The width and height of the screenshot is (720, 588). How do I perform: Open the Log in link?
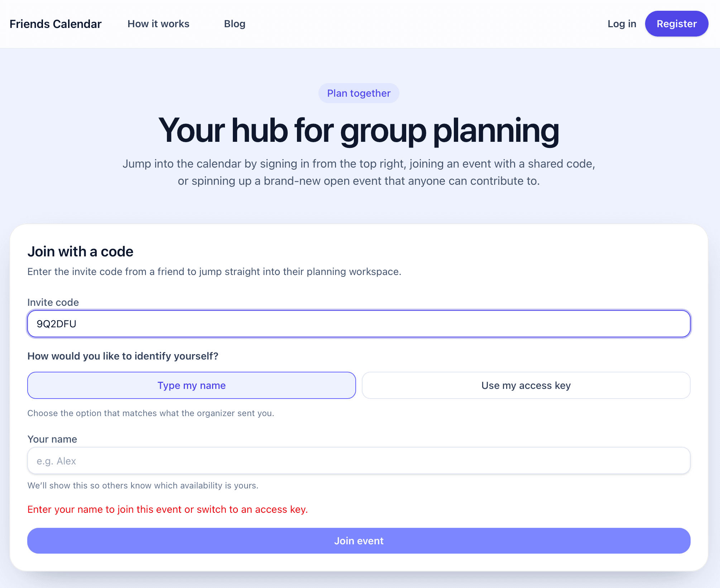pos(621,24)
